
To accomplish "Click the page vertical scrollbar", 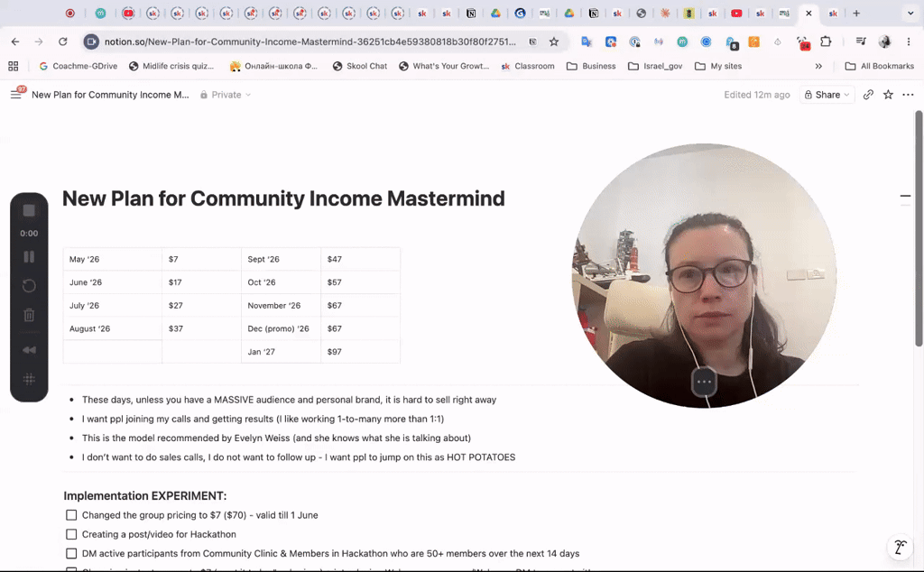I will (918, 228).
